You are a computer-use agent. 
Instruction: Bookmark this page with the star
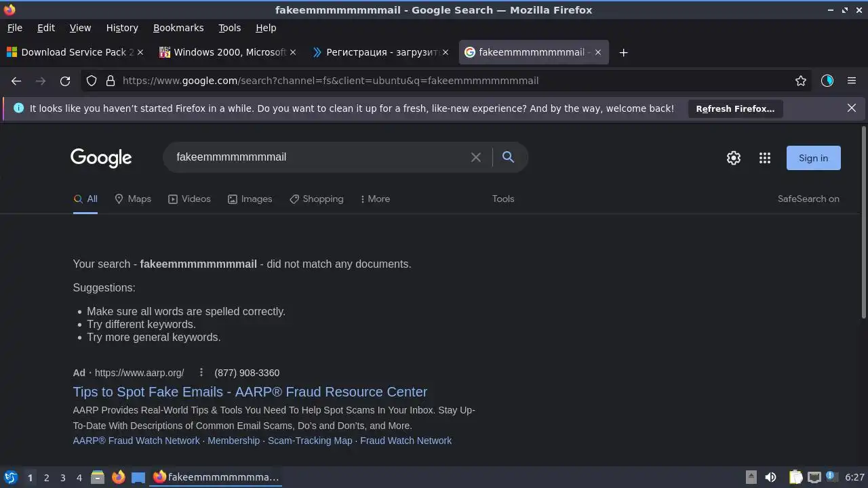(801, 81)
